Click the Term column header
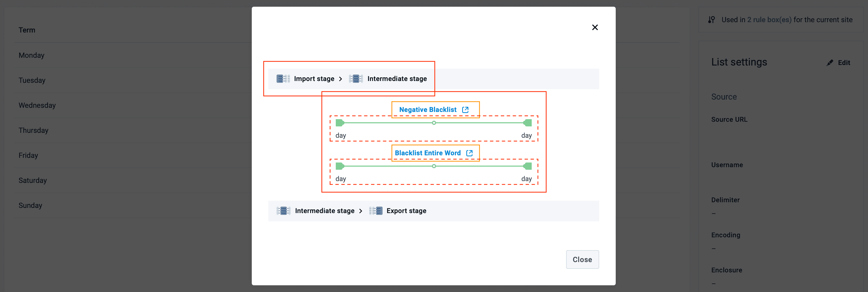The height and width of the screenshot is (292, 868). (x=27, y=30)
